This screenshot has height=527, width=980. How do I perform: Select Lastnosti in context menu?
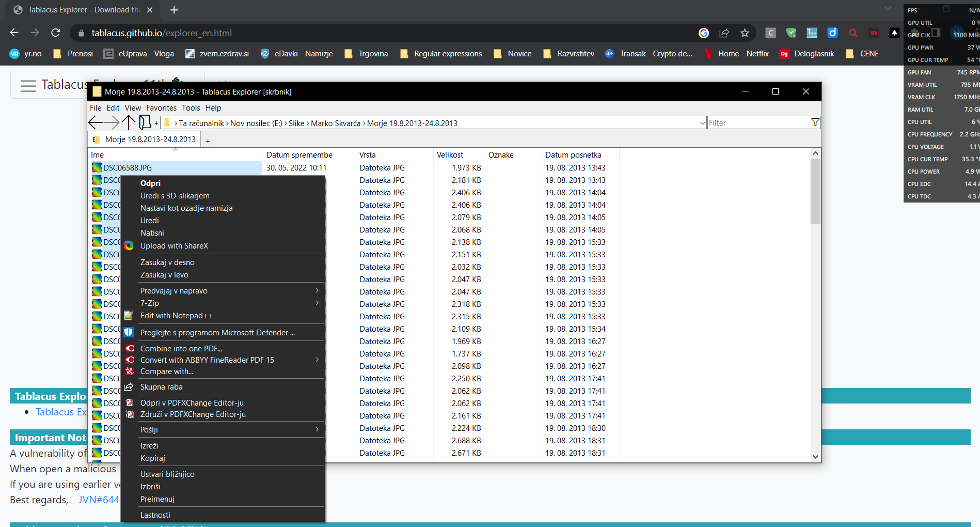pyautogui.click(x=223, y=515)
